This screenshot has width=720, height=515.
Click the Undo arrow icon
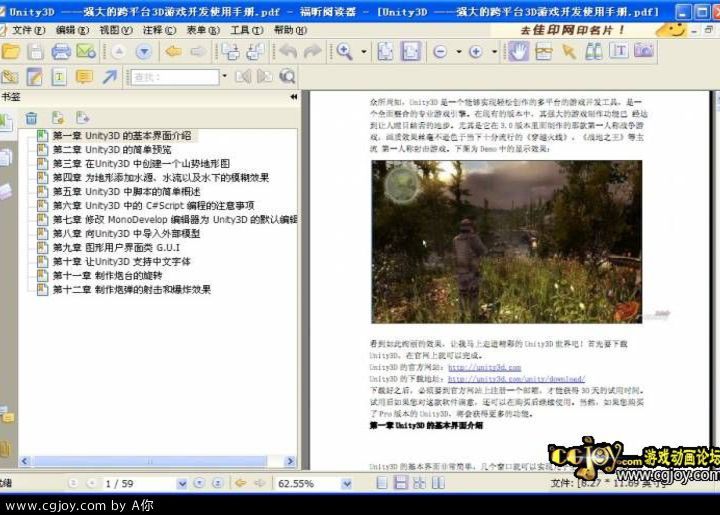click(x=288, y=51)
